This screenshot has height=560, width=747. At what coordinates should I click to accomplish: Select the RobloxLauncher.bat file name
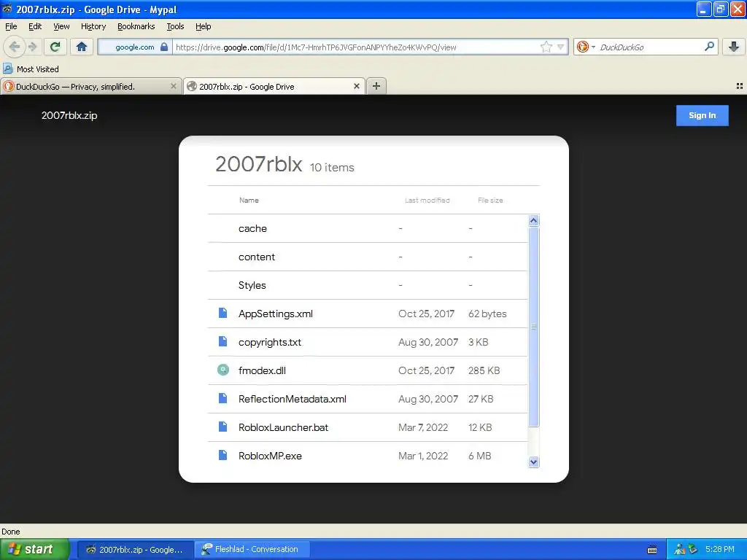(283, 427)
